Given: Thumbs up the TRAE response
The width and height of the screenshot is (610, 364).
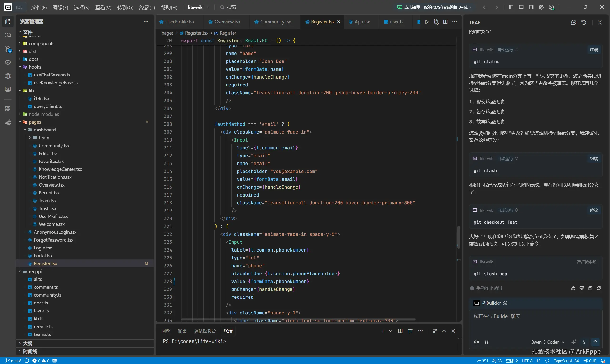Looking at the screenshot, I should pyautogui.click(x=573, y=288).
